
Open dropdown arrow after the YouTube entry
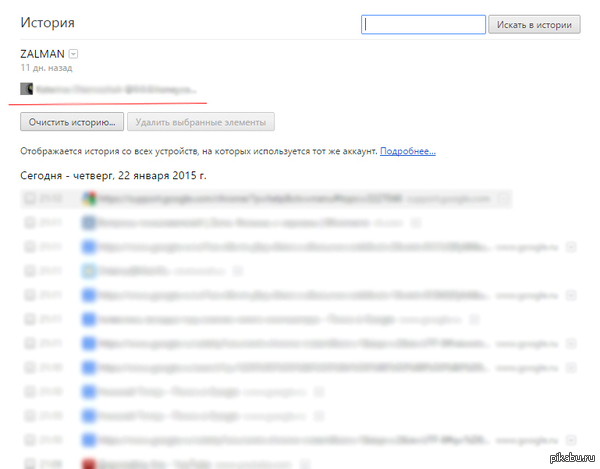click(305, 464)
